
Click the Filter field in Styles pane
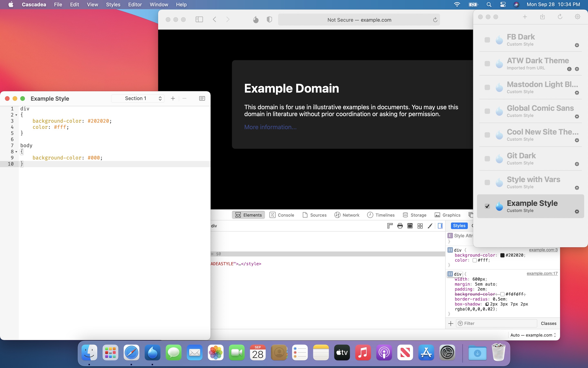496,323
